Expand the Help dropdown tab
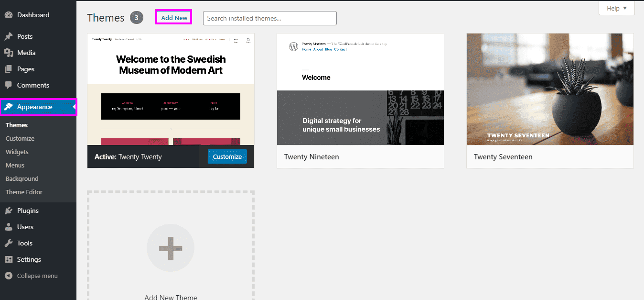Viewport: 644px width, 300px height. (x=616, y=8)
